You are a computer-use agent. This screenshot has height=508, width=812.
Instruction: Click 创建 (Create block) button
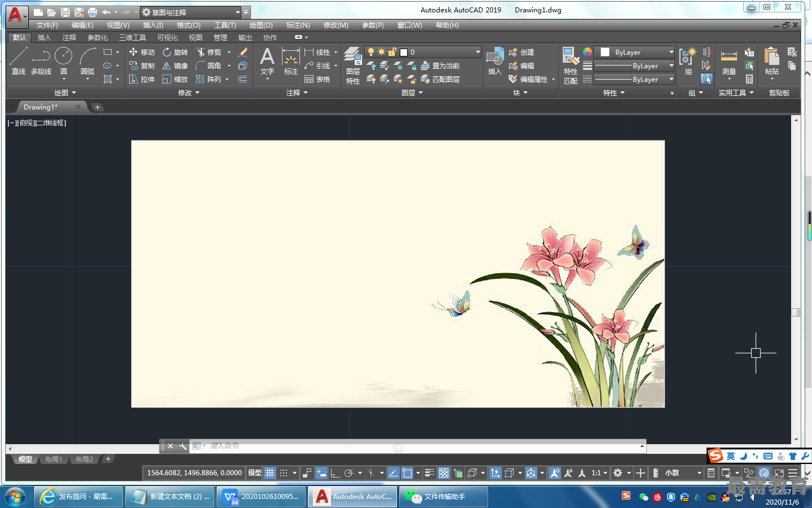coord(522,52)
